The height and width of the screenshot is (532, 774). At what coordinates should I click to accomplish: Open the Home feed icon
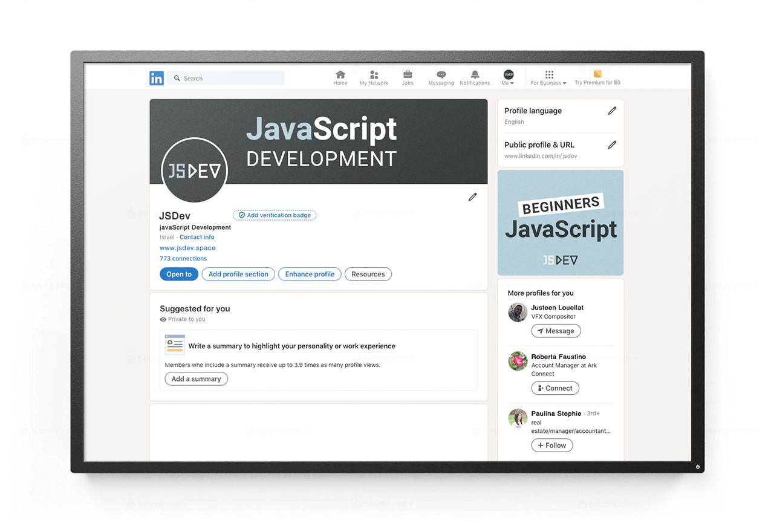click(340, 75)
